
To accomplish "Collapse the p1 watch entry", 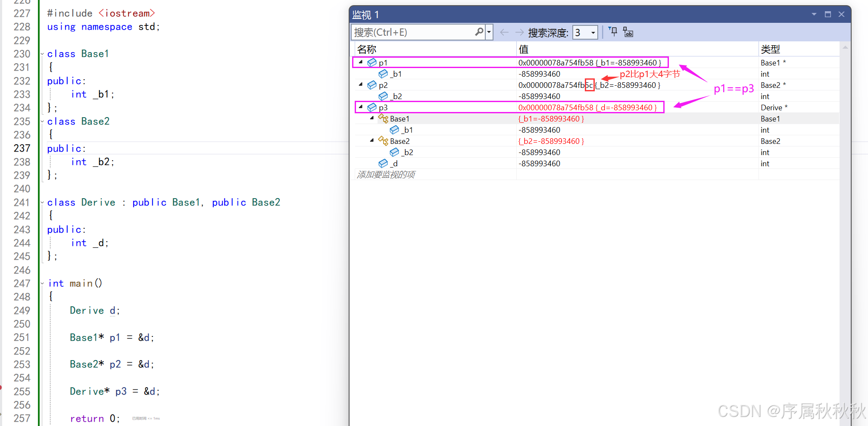I will coord(361,62).
